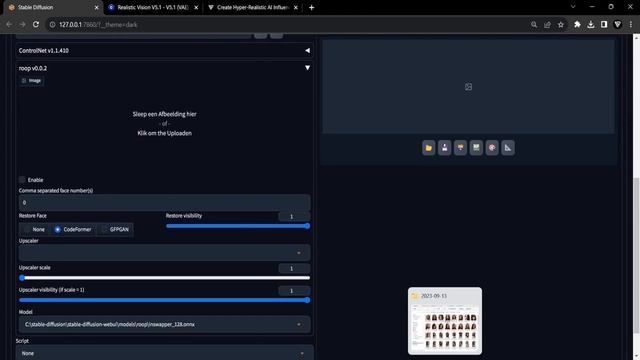Open the Script dropdown showing None
This screenshot has height=360, width=640.
point(164,353)
